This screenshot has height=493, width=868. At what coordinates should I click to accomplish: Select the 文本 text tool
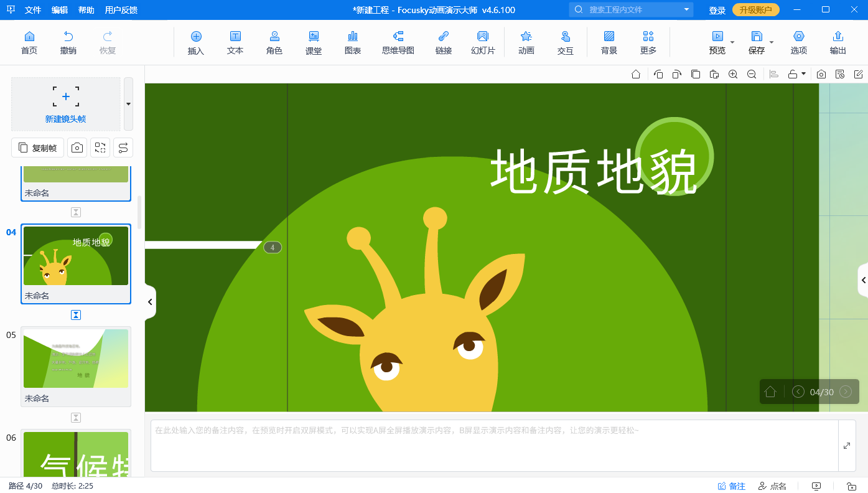click(235, 43)
